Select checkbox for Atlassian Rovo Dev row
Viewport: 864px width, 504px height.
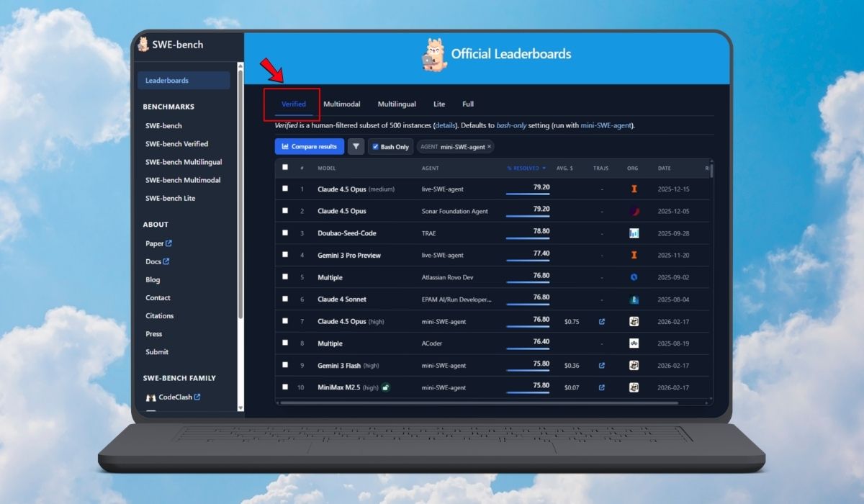click(285, 277)
